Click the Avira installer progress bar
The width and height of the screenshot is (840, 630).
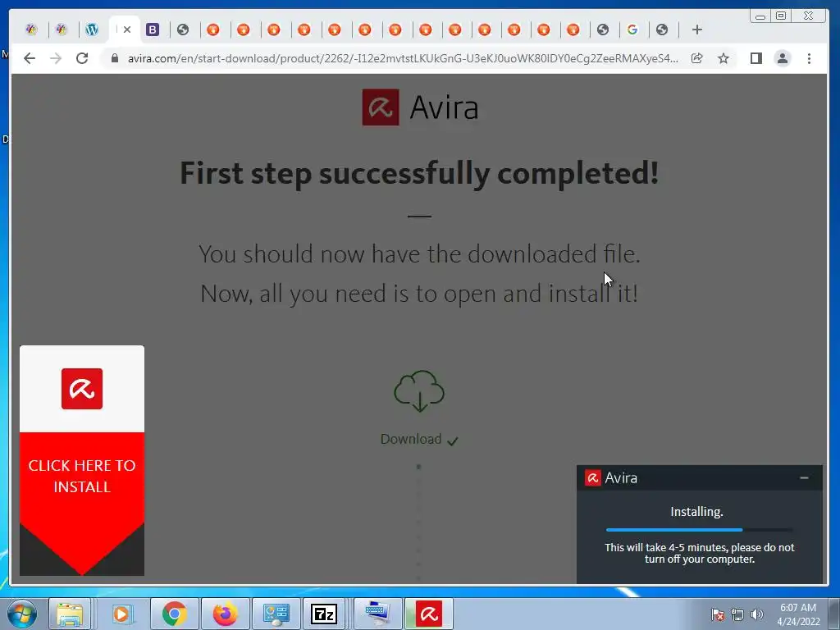pyautogui.click(x=699, y=530)
